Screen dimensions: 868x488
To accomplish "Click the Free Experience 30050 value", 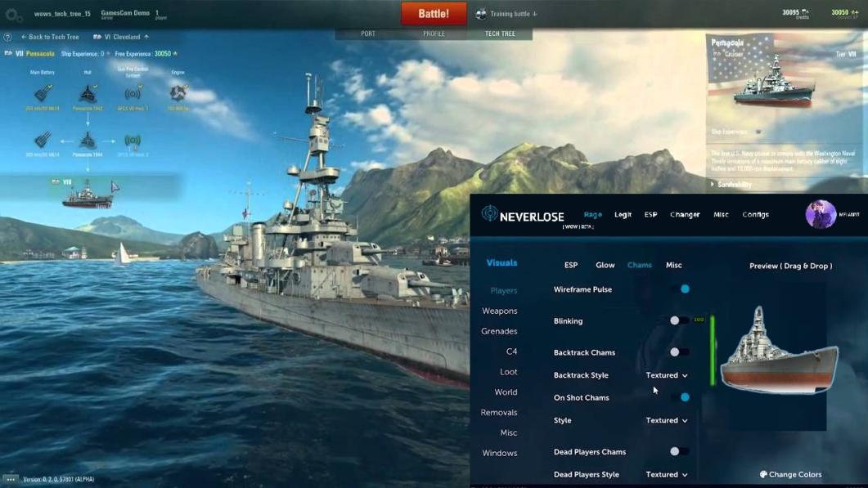I will click(x=162, y=54).
